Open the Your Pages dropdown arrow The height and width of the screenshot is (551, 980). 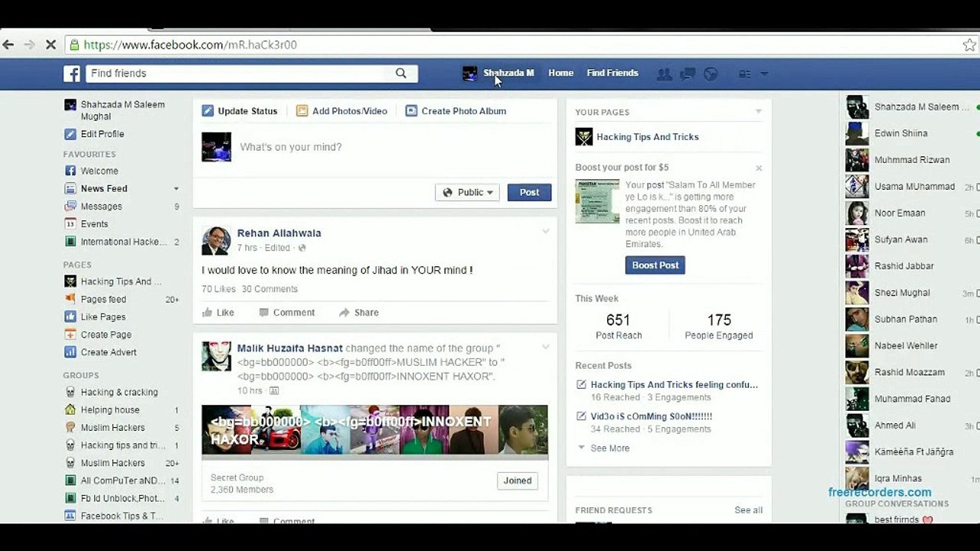tap(759, 112)
